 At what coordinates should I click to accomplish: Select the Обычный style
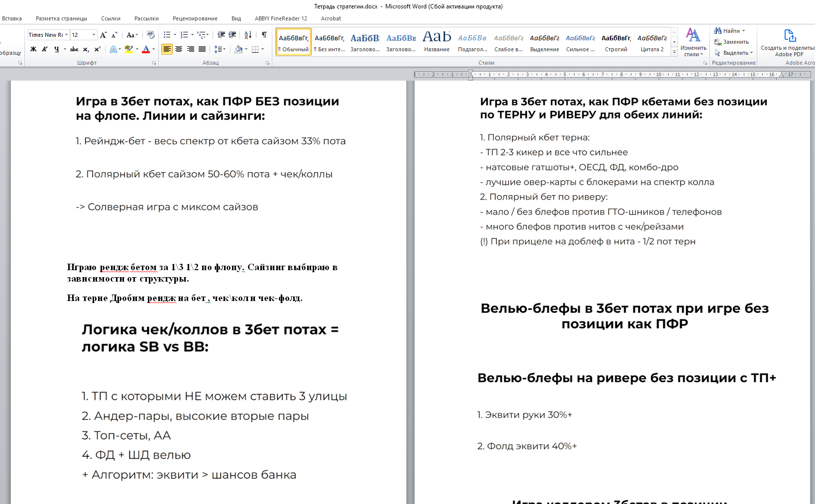pos(294,42)
